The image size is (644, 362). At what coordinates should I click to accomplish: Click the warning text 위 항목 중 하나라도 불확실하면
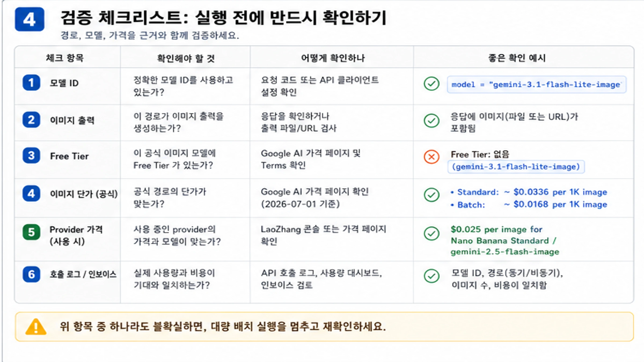[x=133, y=327]
